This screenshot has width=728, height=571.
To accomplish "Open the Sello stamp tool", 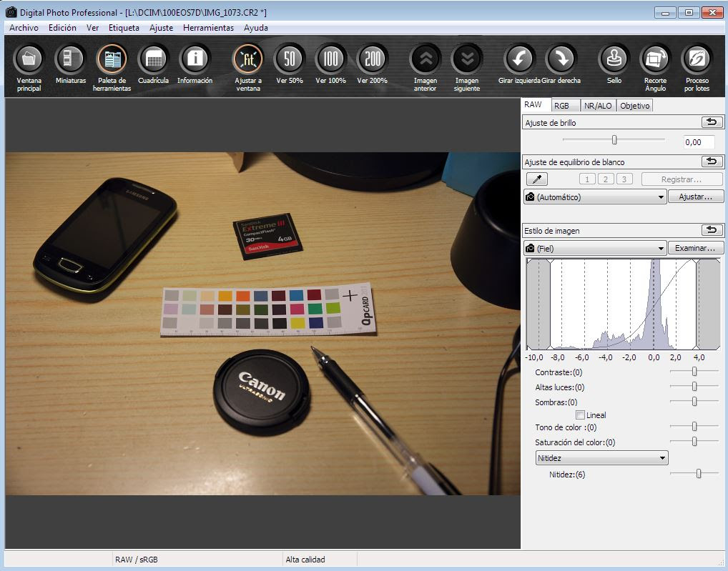I will pos(614,59).
